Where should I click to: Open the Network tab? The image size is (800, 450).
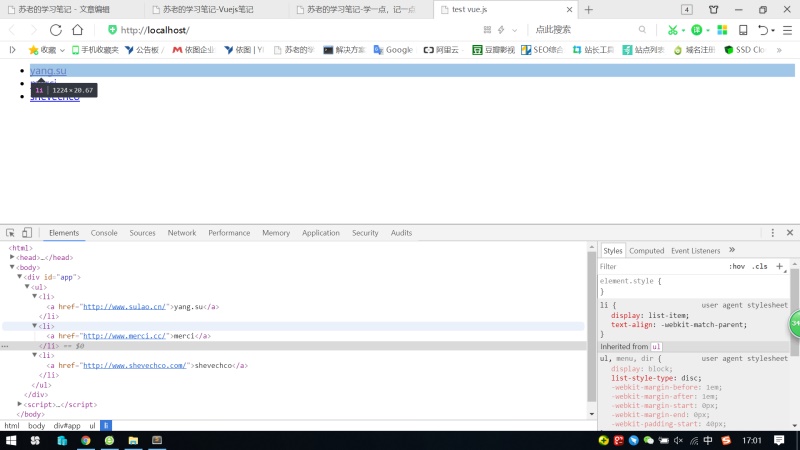tap(182, 233)
